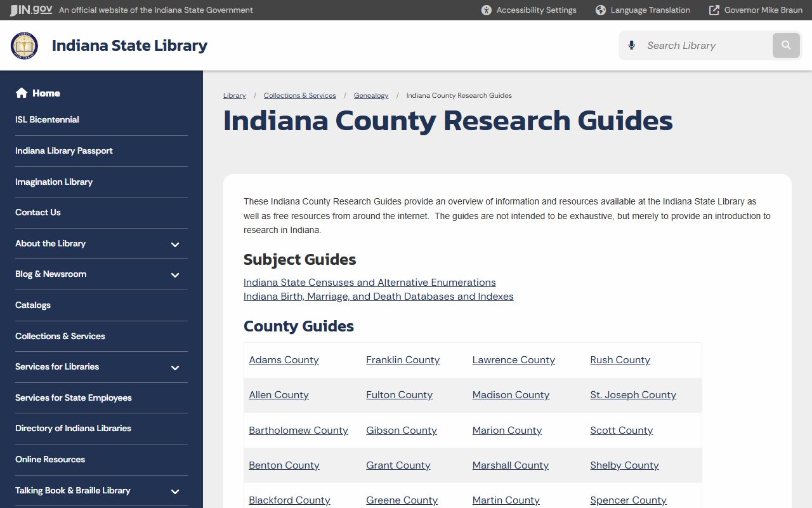Expand the About the Library submenu
The width and height of the screenshot is (812, 508).
(175, 244)
